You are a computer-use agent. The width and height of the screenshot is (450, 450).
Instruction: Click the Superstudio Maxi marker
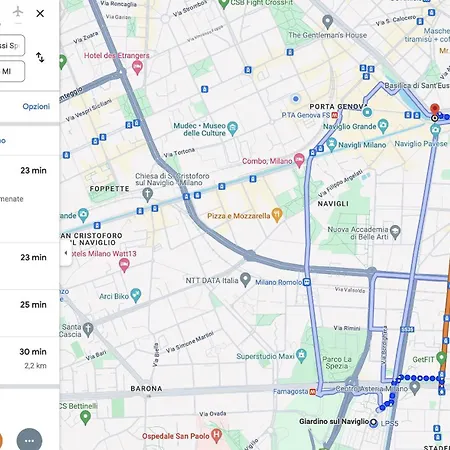click(301, 356)
